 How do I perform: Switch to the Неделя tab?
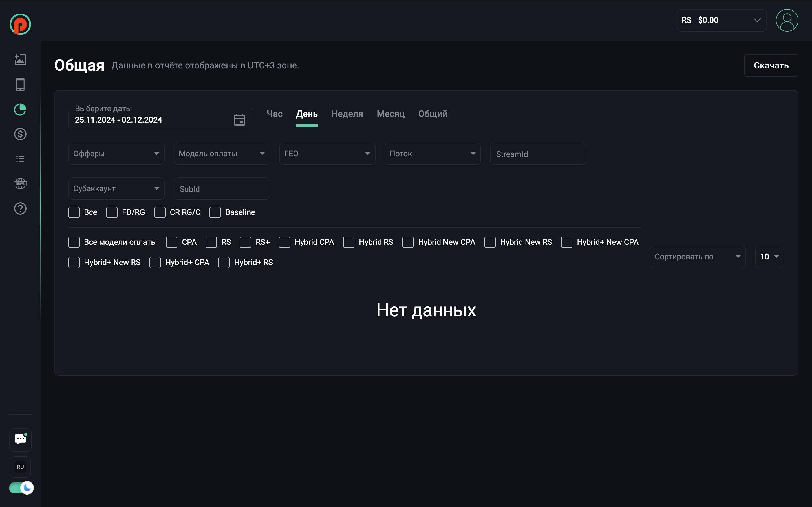[347, 114]
